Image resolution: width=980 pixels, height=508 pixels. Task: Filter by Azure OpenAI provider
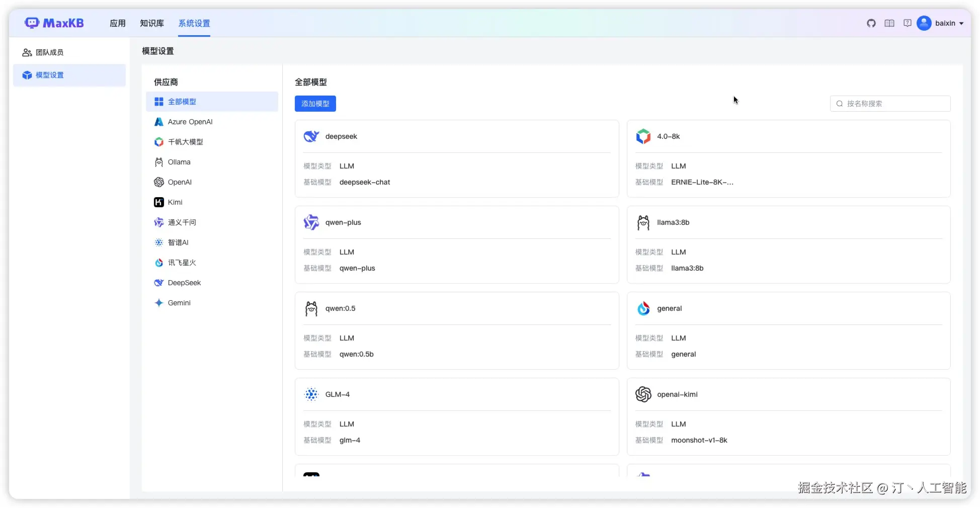coord(212,122)
